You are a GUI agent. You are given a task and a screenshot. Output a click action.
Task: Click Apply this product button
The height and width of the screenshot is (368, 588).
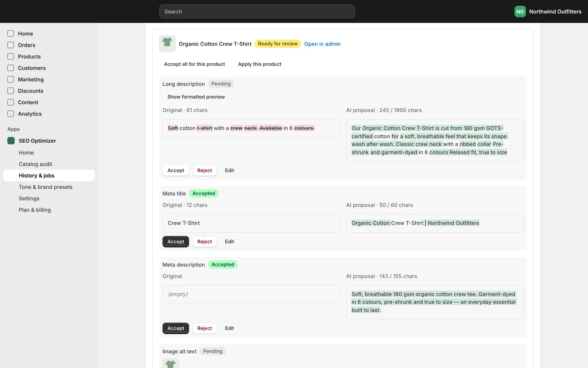(x=260, y=64)
